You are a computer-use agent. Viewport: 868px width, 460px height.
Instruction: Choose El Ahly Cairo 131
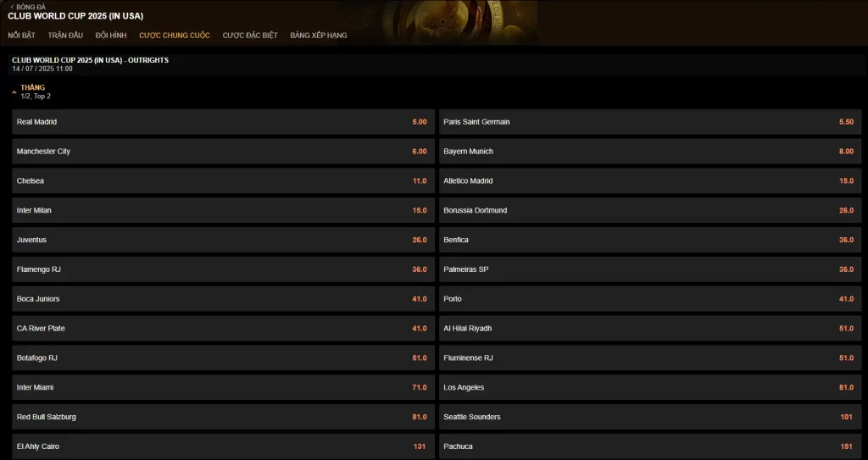223,446
